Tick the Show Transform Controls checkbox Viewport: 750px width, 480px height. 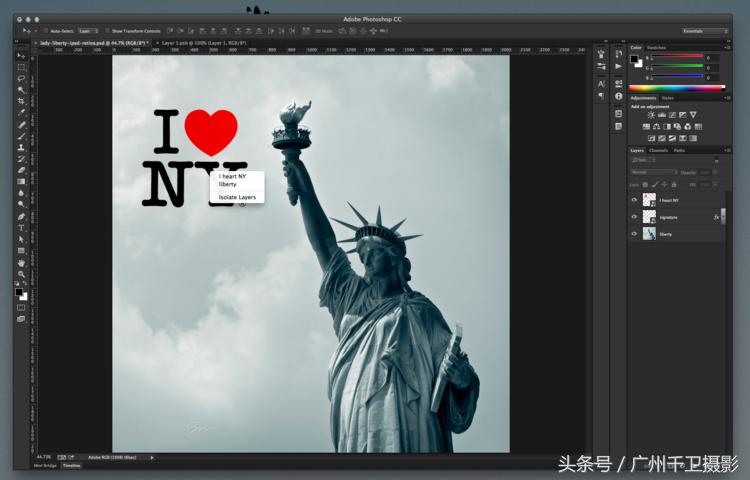(x=108, y=31)
